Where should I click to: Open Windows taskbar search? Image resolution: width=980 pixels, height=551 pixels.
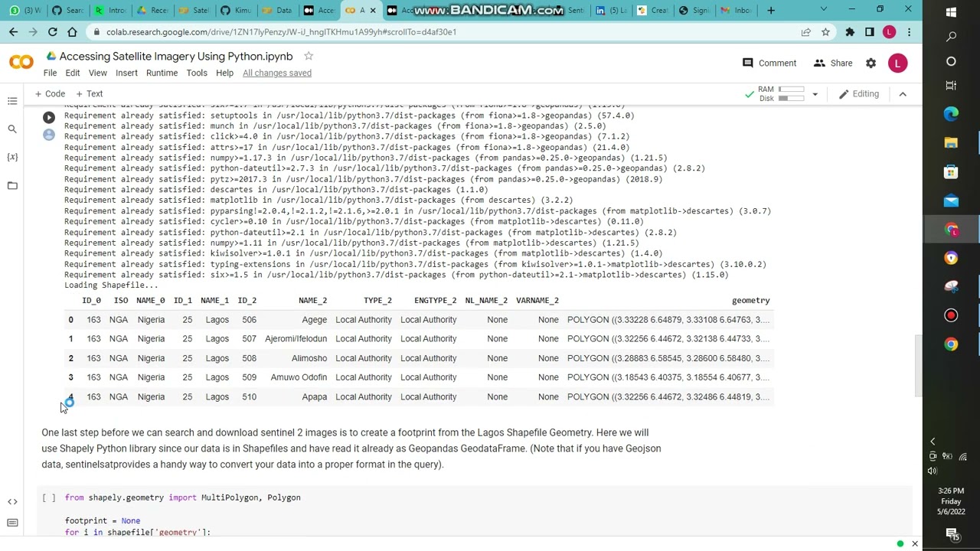click(x=951, y=37)
